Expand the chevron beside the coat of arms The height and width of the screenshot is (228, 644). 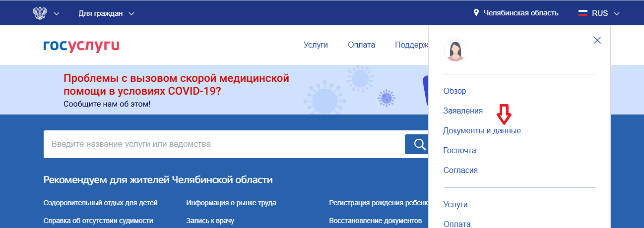tap(57, 14)
